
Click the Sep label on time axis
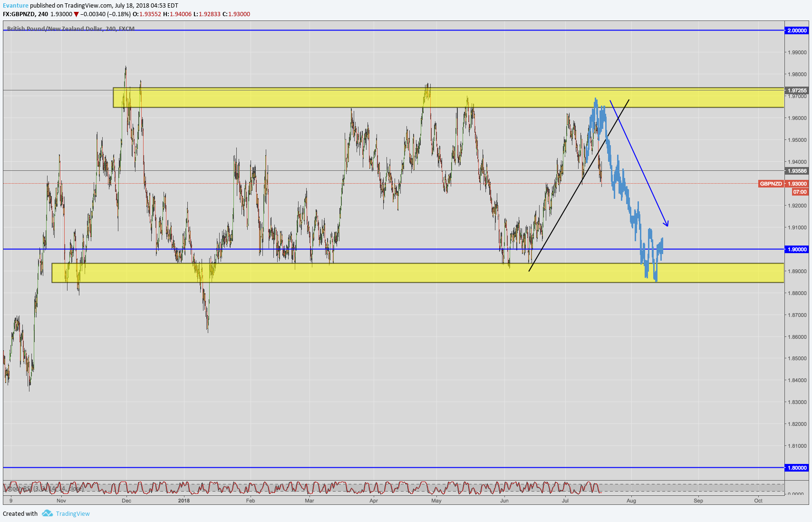(698, 501)
